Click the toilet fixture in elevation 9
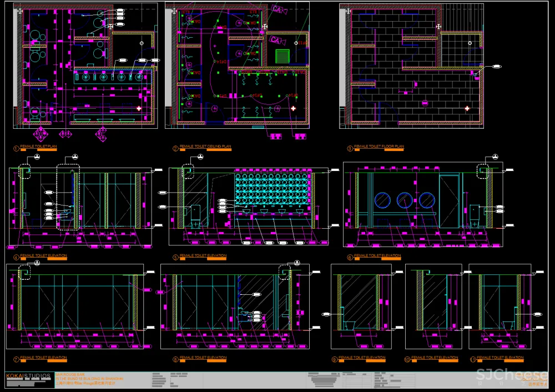 pyautogui.click(x=350, y=325)
